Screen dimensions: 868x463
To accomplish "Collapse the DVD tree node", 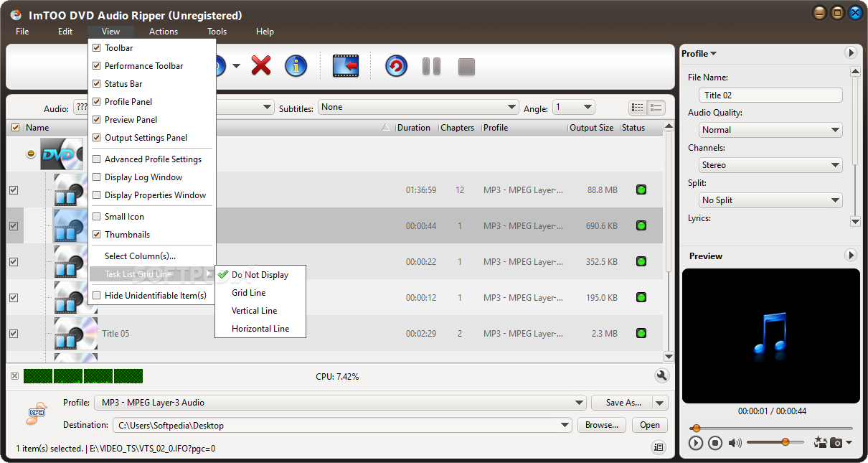I will click(31, 154).
